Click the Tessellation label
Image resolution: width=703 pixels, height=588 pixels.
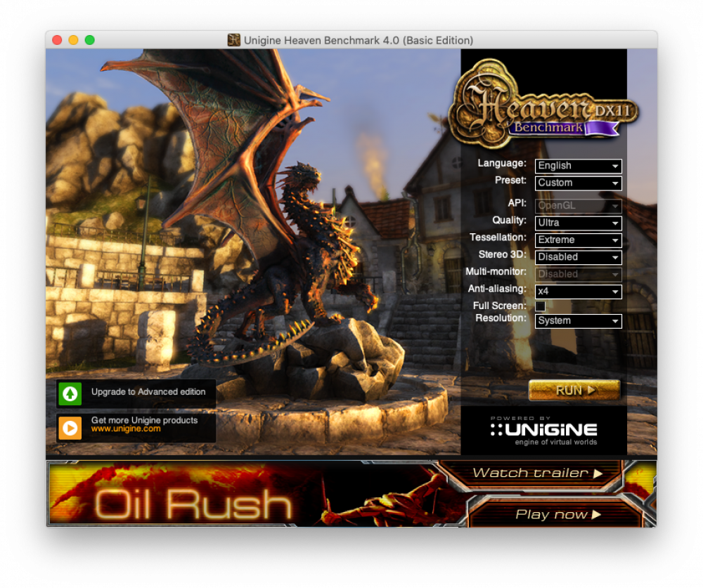498,237
